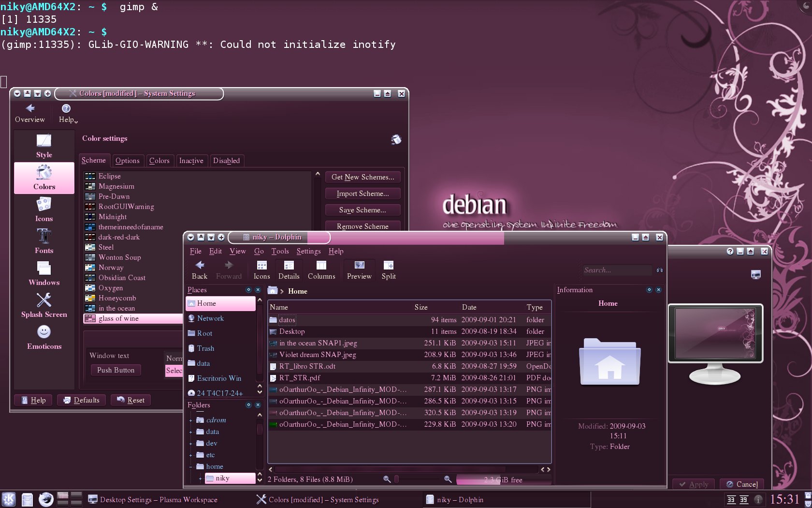The height and width of the screenshot is (508, 812).
Task: Switch to the Inactive tab
Action: tap(191, 161)
